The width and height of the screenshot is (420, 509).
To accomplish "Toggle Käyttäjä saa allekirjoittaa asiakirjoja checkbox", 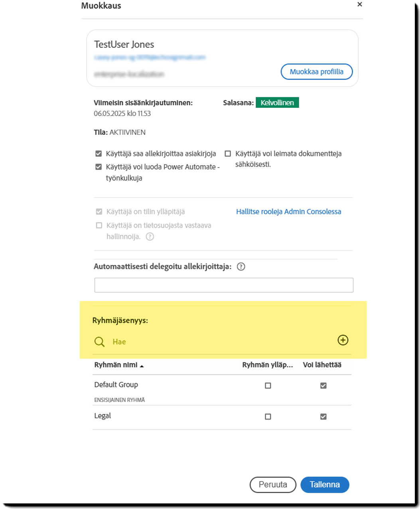I will [x=99, y=154].
